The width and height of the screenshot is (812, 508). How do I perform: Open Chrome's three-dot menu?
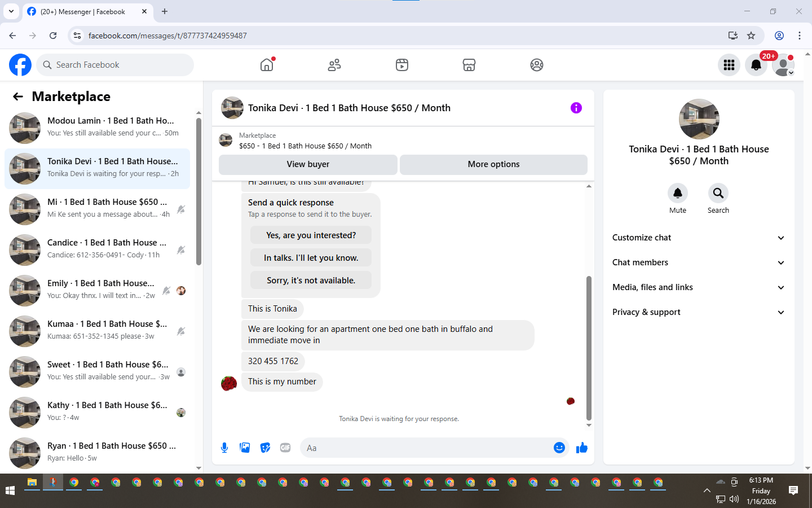tap(800, 36)
